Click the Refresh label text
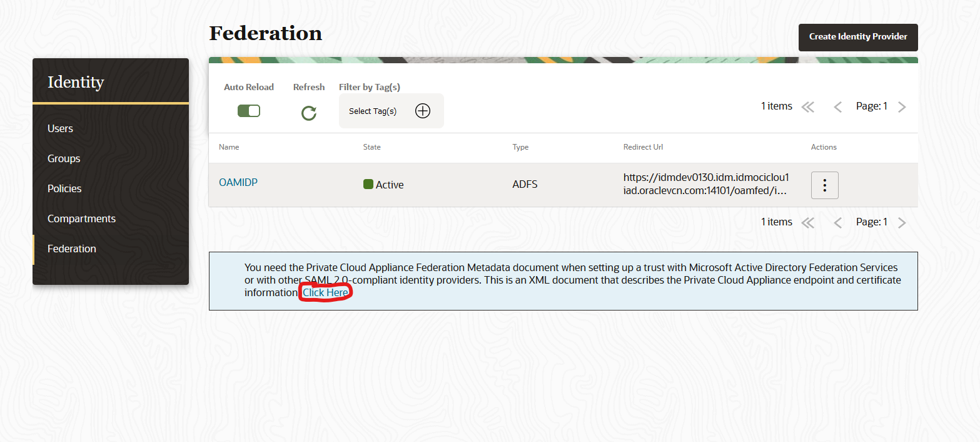 pyautogui.click(x=309, y=87)
